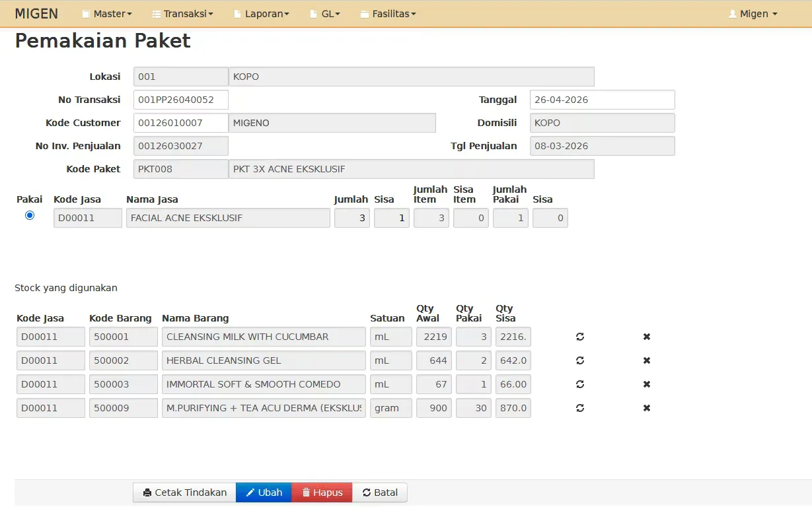Click package name PKT 3X ACNE EKSKLUSIF
Screen dimensions: 812x507
tap(412, 169)
